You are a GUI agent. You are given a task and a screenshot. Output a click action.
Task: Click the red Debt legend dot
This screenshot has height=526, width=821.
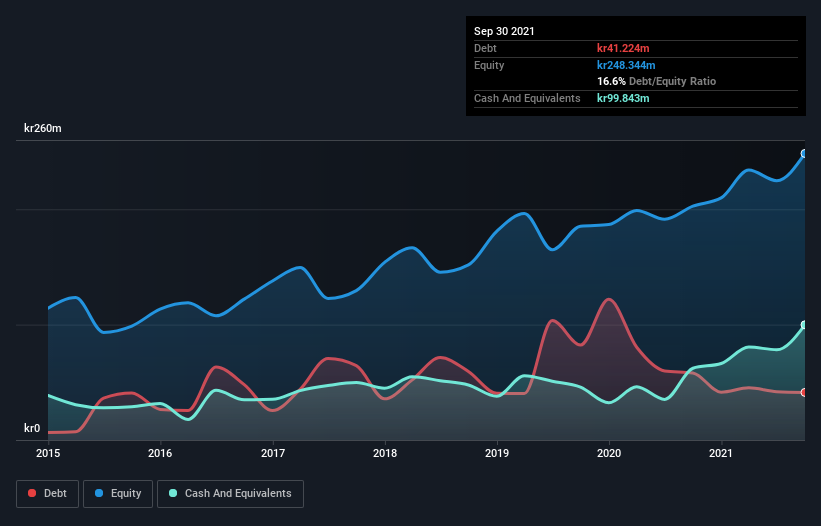32,493
